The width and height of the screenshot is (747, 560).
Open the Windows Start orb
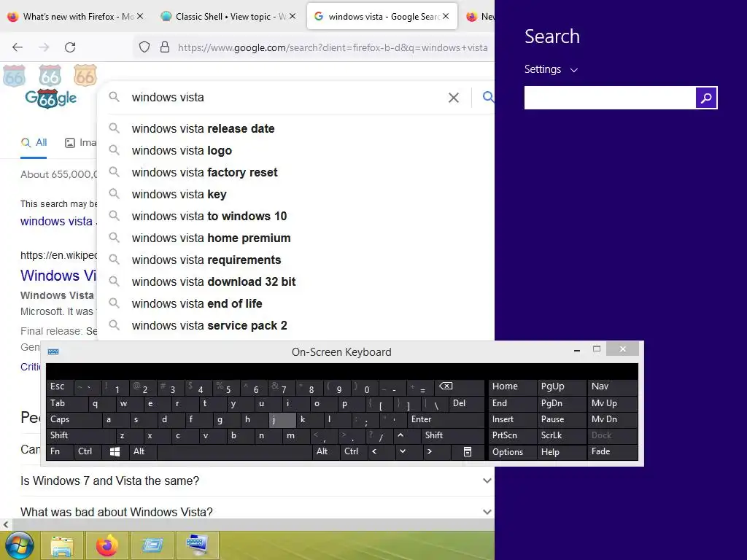20,545
